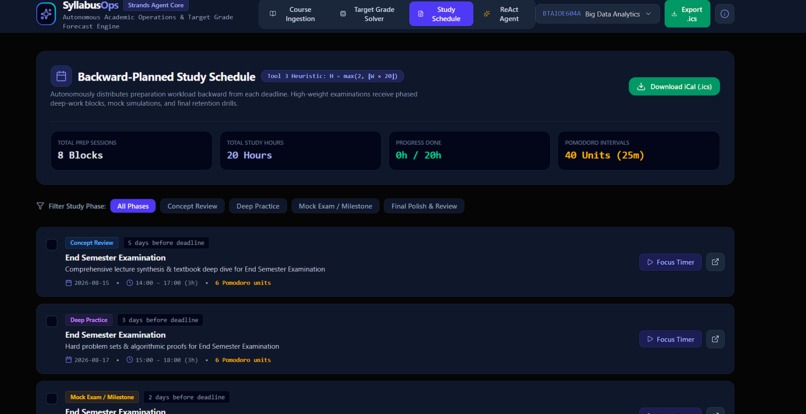Click 6 Pomodoro units in 2026-08-15 row
The image size is (806, 414).
point(243,283)
